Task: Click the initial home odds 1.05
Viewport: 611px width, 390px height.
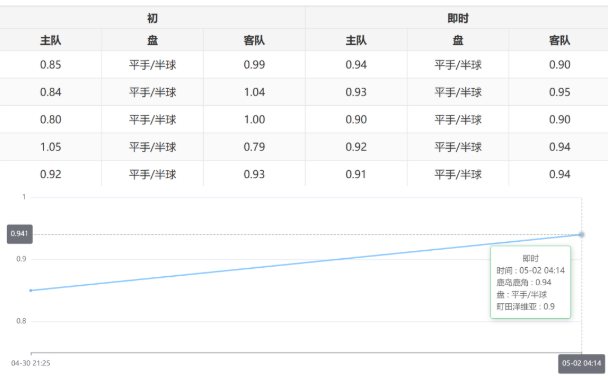Action: 51,147
